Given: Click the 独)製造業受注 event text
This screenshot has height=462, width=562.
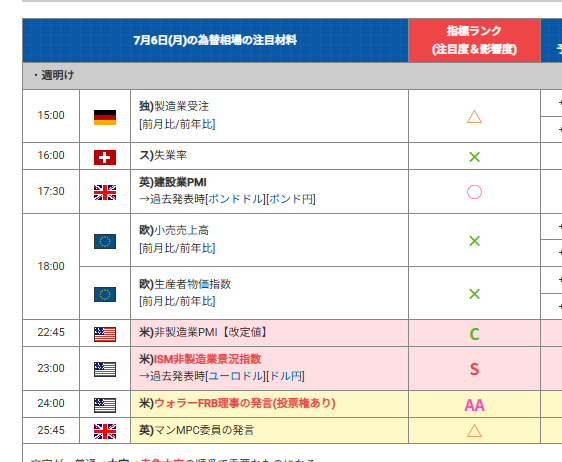Looking at the screenshot, I should (x=174, y=106).
